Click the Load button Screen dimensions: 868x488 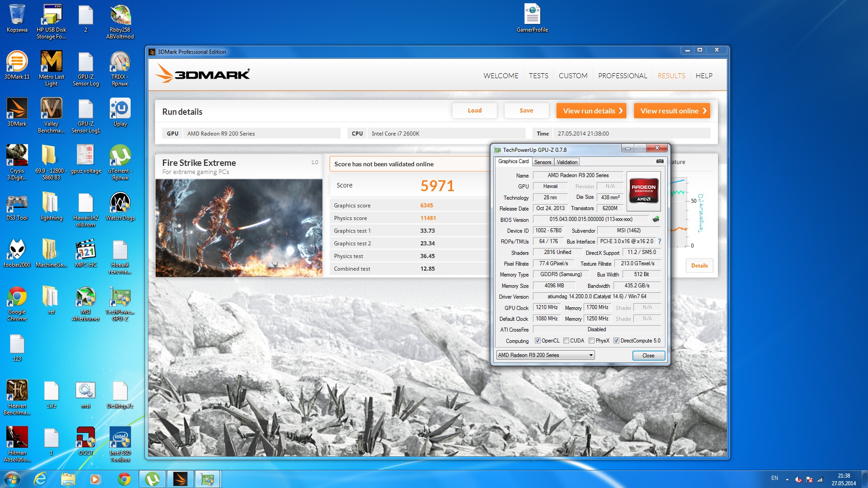click(474, 111)
